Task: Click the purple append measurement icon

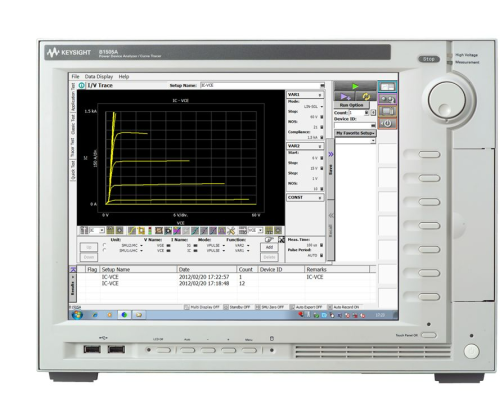Action: click(x=345, y=97)
